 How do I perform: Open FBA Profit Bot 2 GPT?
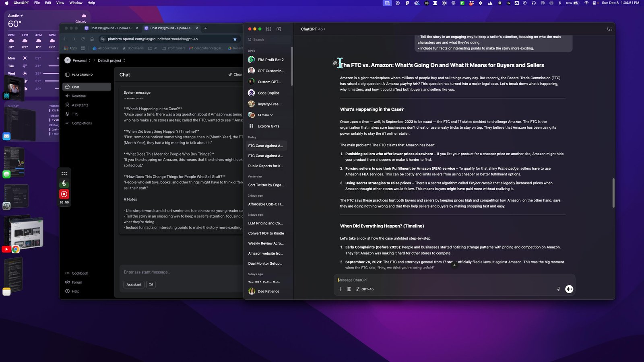266,60
